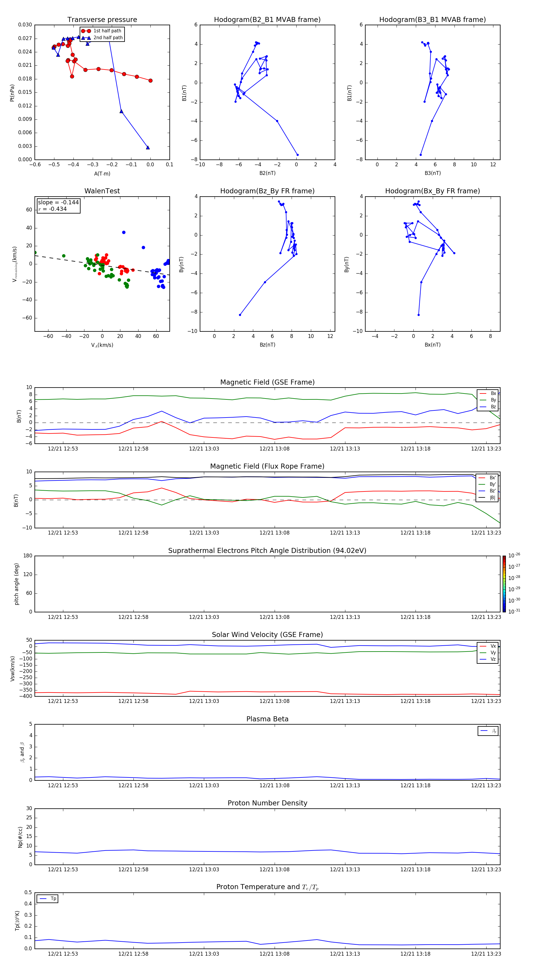The height and width of the screenshot is (980, 535).
Task: Click the 'Bx(nT)' x-axis label
Action: click(x=432, y=345)
